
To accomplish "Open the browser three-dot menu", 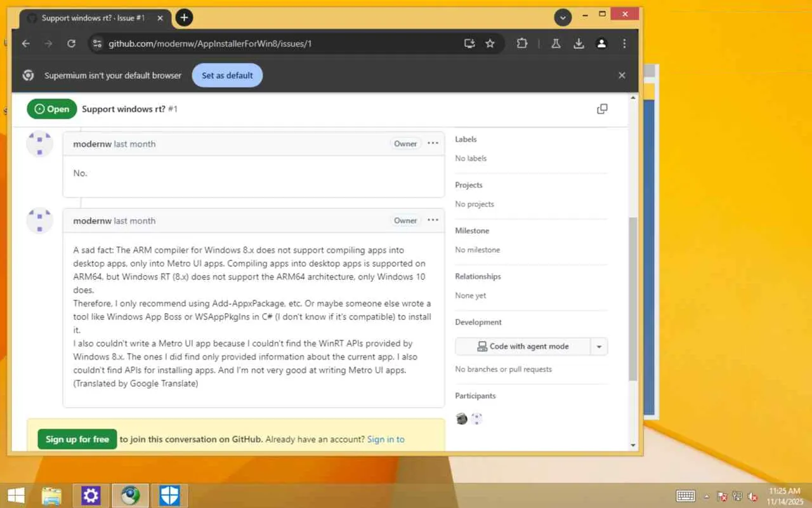I will (624, 44).
